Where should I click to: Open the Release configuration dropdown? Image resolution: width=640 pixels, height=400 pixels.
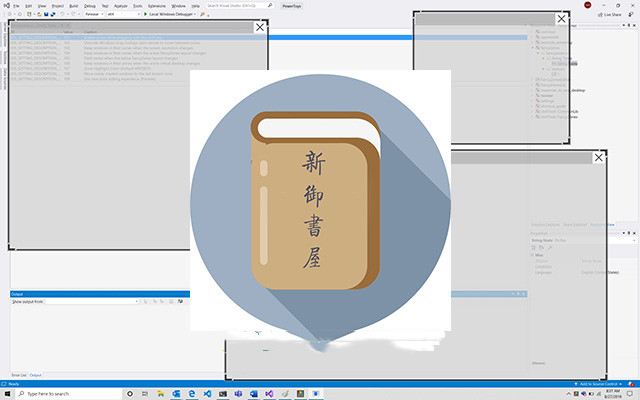pos(94,14)
